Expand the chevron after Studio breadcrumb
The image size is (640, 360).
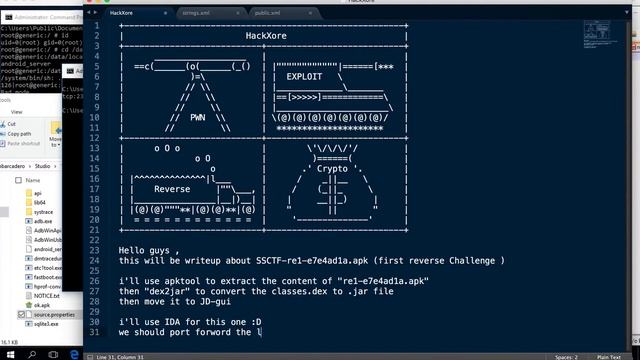[x=55, y=167]
